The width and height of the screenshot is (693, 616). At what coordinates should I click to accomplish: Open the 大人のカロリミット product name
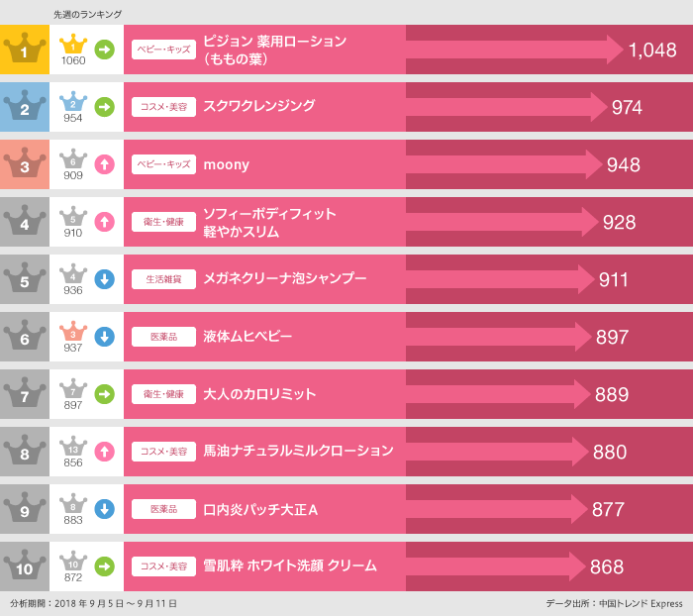[x=259, y=394]
